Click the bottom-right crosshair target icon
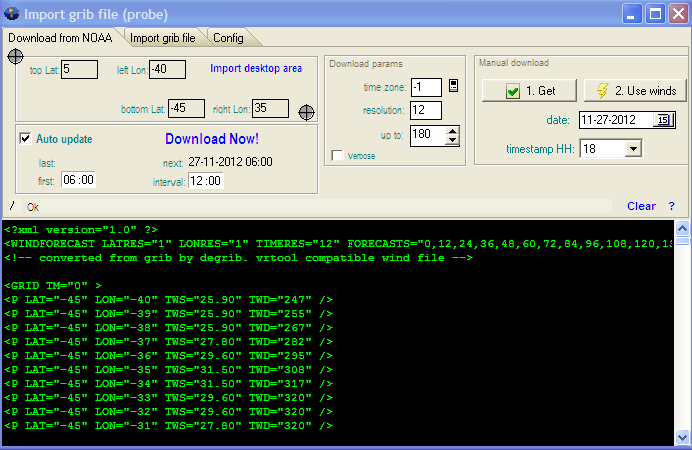 pos(307,111)
